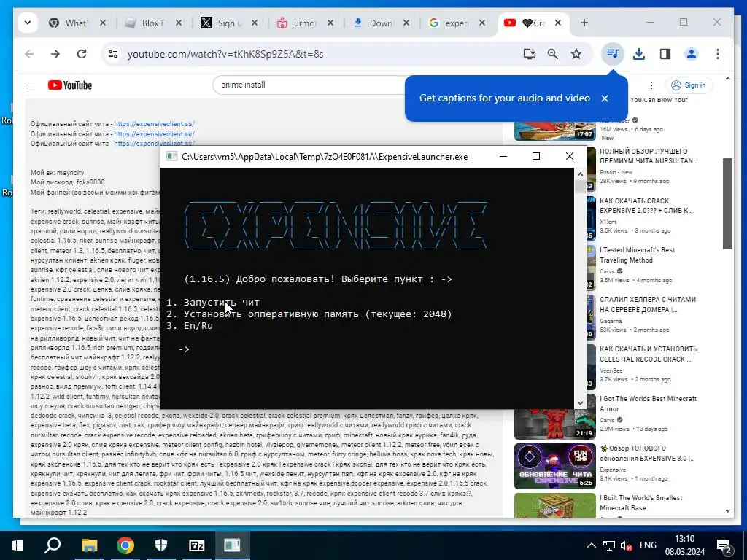This screenshot has height=560, width=747.
Task: Reload the YouTube page
Action: (x=82, y=54)
